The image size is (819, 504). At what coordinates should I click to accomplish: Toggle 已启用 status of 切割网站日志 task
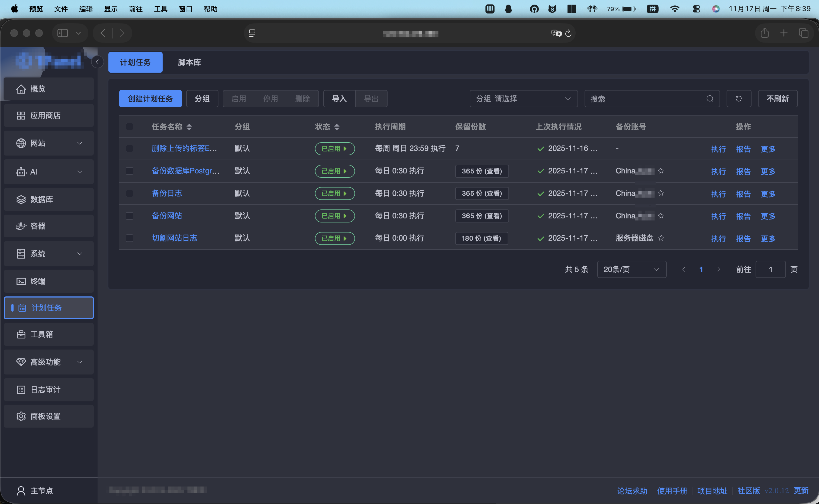(x=335, y=238)
